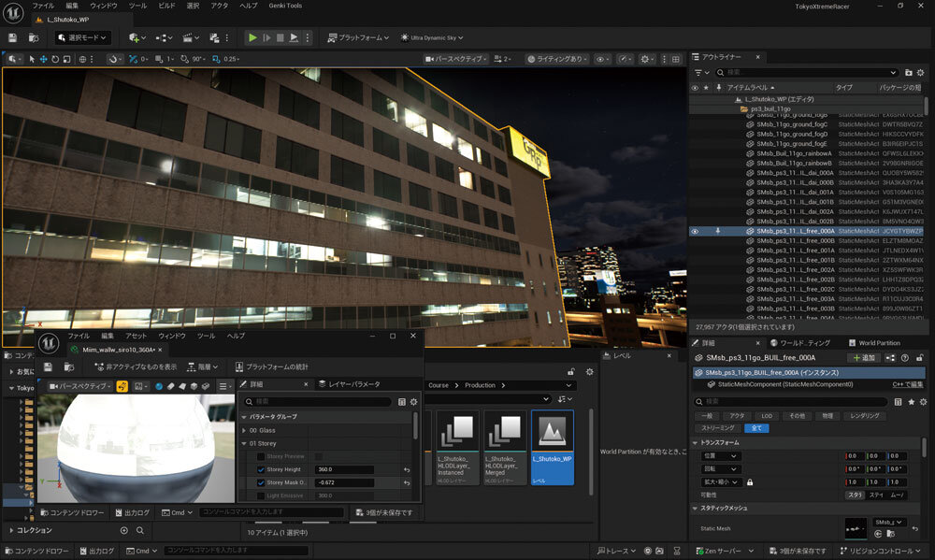This screenshot has width=935, height=560.
Task: Toggle visibility eye for SMsb_ps3_11...L_free_000A
Action: (x=695, y=231)
